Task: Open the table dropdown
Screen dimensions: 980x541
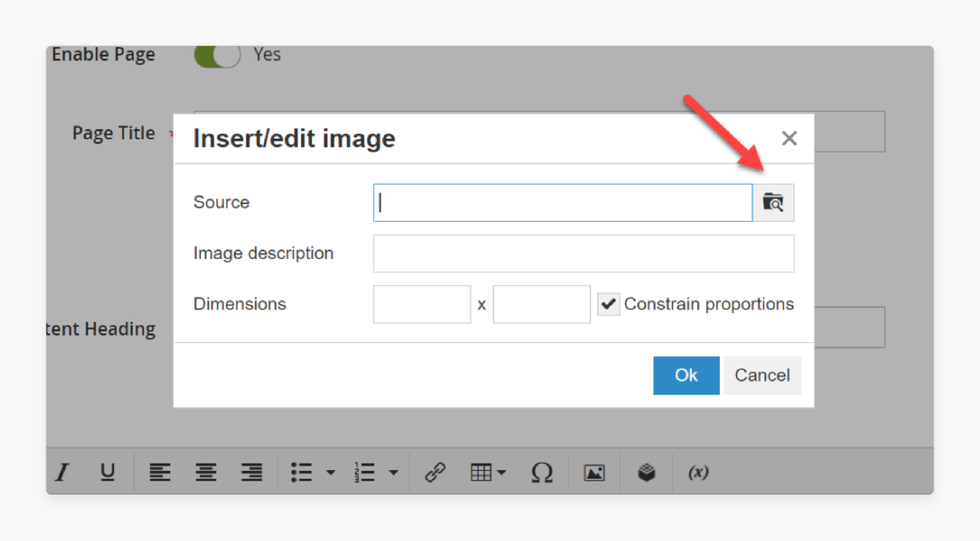Action: tap(488, 472)
